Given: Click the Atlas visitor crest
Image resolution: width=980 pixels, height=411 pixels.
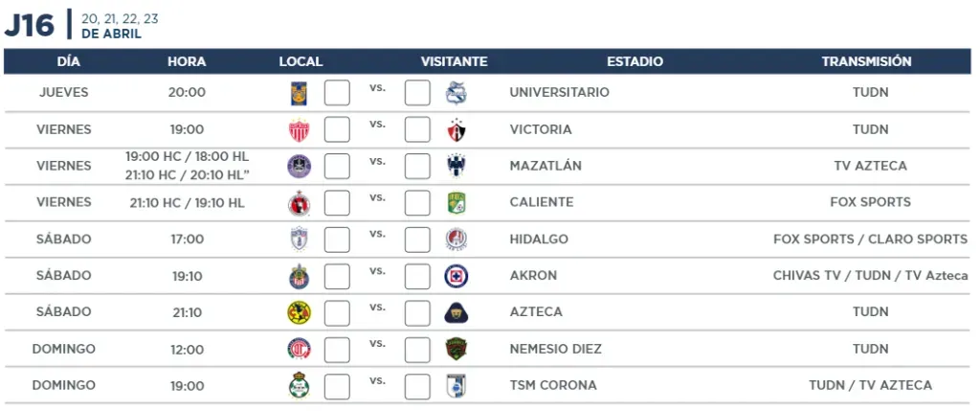Looking at the screenshot, I should coord(457,129).
